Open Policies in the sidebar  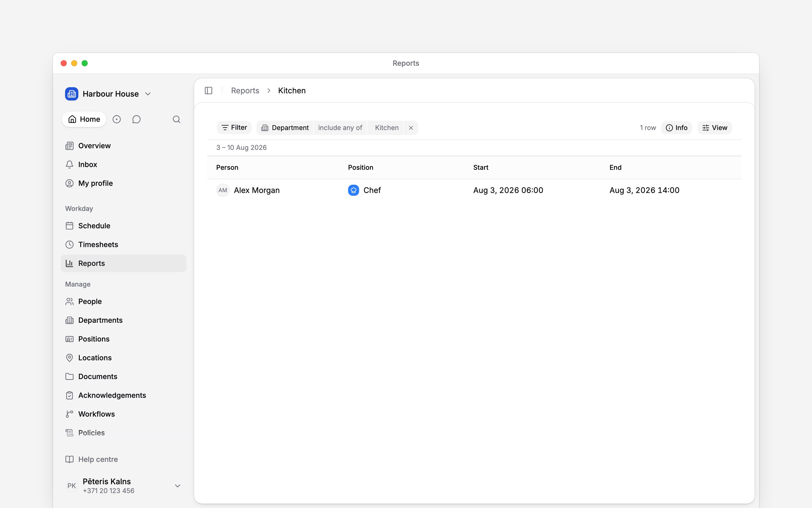123,433
